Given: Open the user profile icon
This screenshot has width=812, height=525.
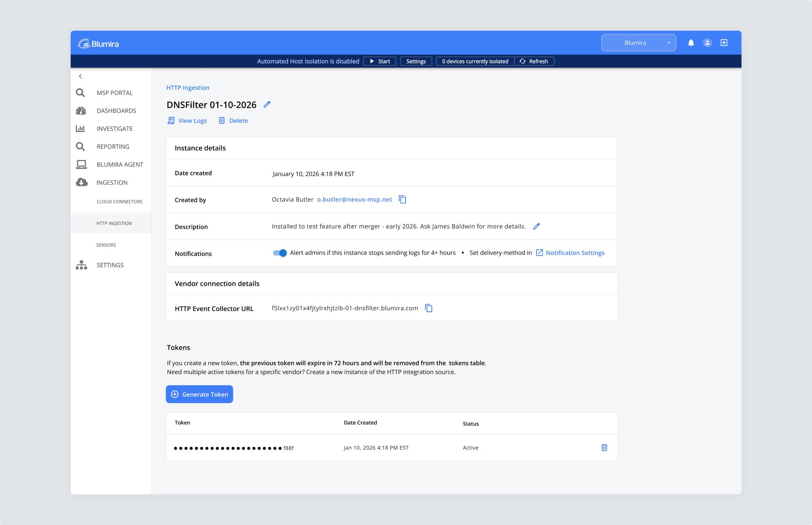Looking at the screenshot, I should [x=707, y=43].
